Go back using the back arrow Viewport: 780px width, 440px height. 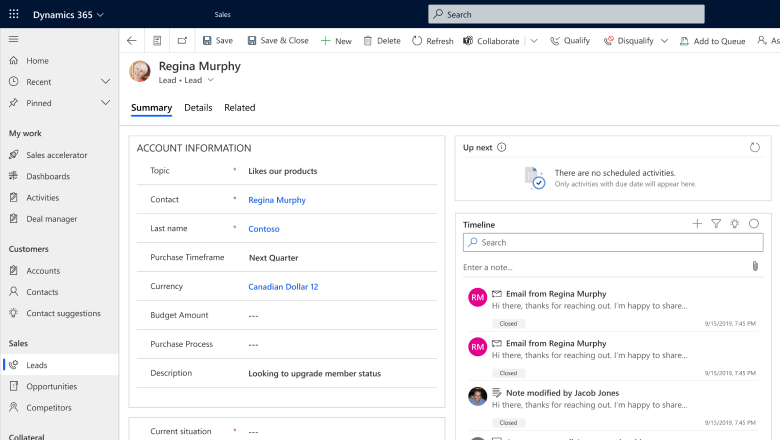131,41
